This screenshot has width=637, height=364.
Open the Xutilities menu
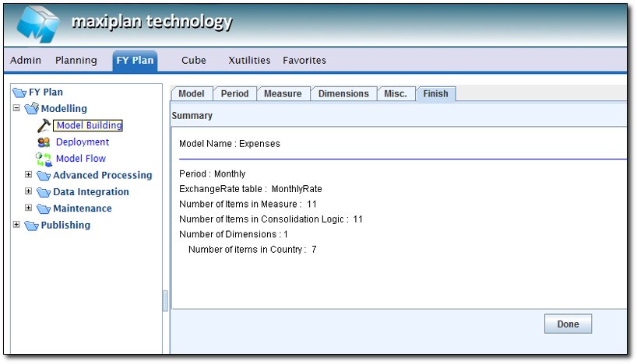249,61
